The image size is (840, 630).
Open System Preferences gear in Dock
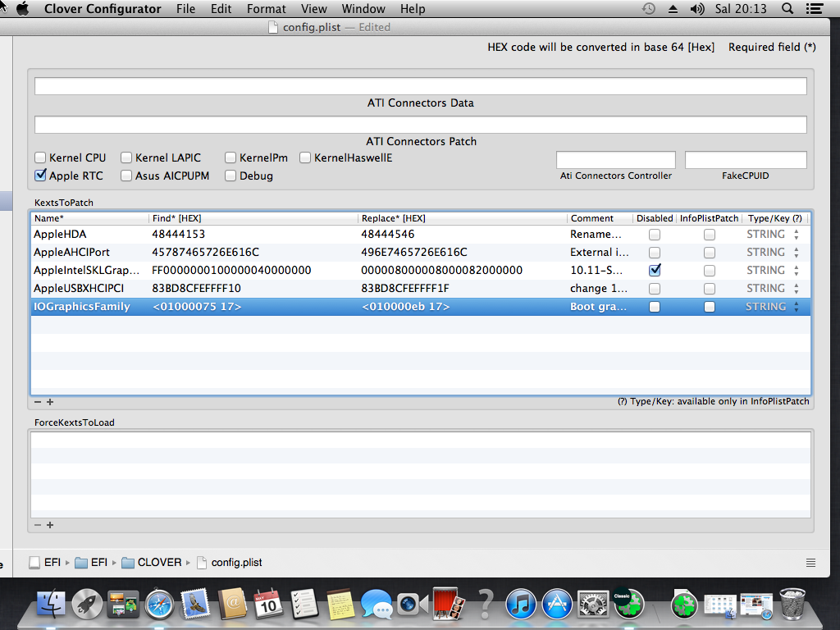(x=593, y=605)
